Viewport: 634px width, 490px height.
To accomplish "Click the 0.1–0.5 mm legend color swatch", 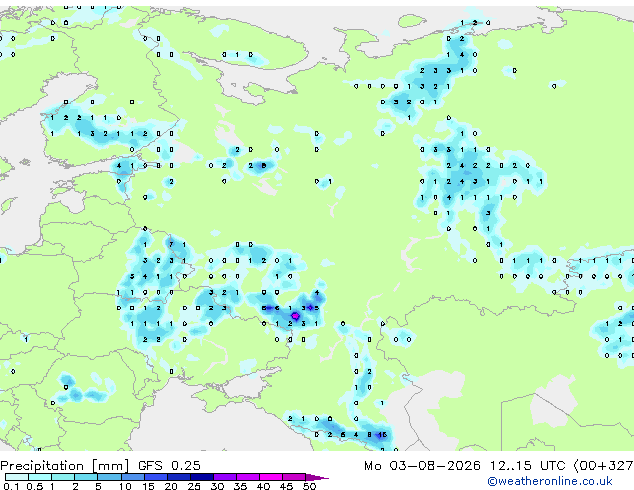I will click(x=17, y=477).
